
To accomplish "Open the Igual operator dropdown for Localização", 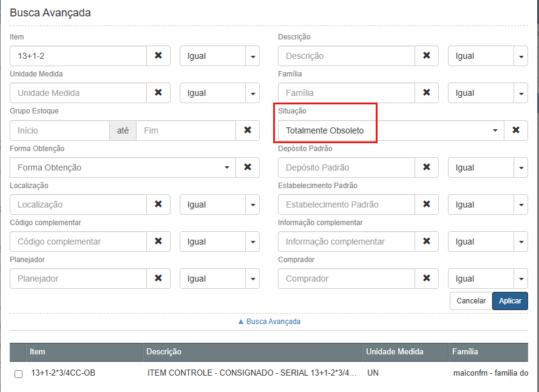I will tap(220, 204).
